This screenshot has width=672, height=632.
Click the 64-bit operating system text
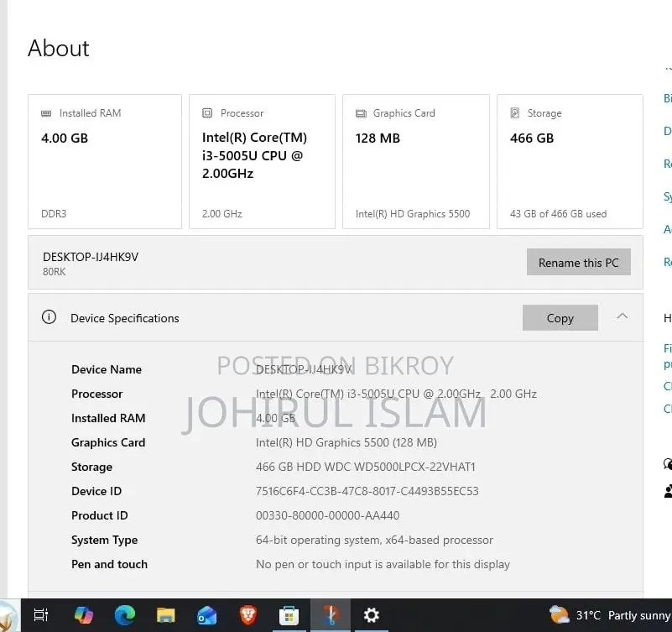click(374, 540)
